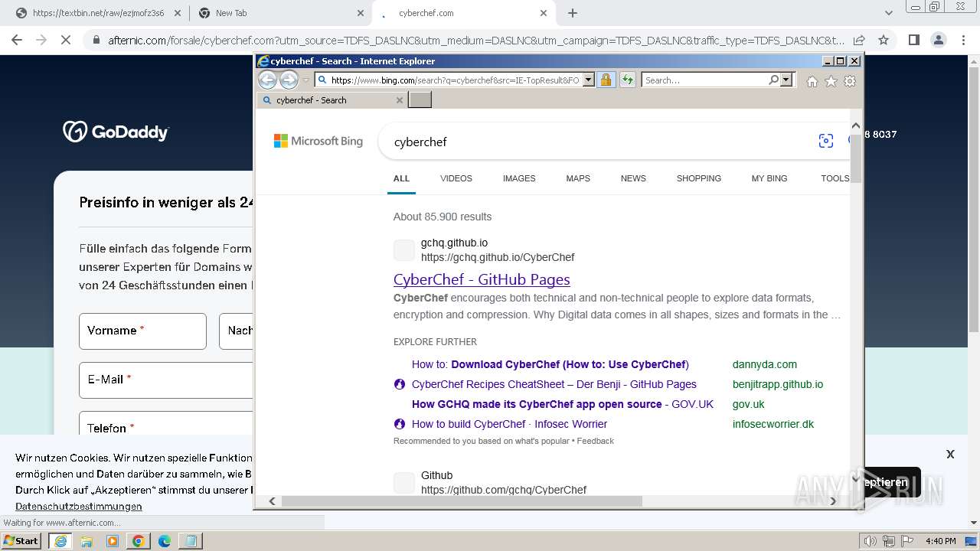Stop loading the page in Chrome
The image size is (980, 551).
tap(66, 40)
